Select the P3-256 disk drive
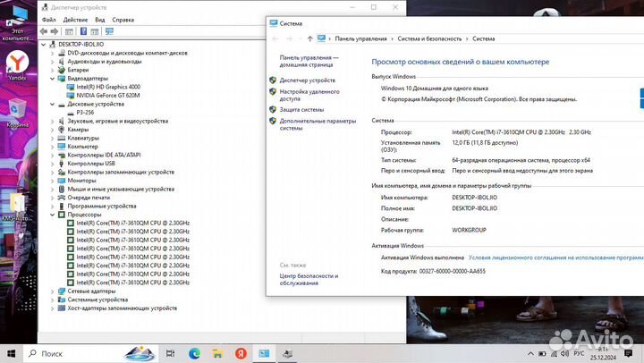Viewport: 644px width, 363px height. pyautogui.click(x=85, y=112)
